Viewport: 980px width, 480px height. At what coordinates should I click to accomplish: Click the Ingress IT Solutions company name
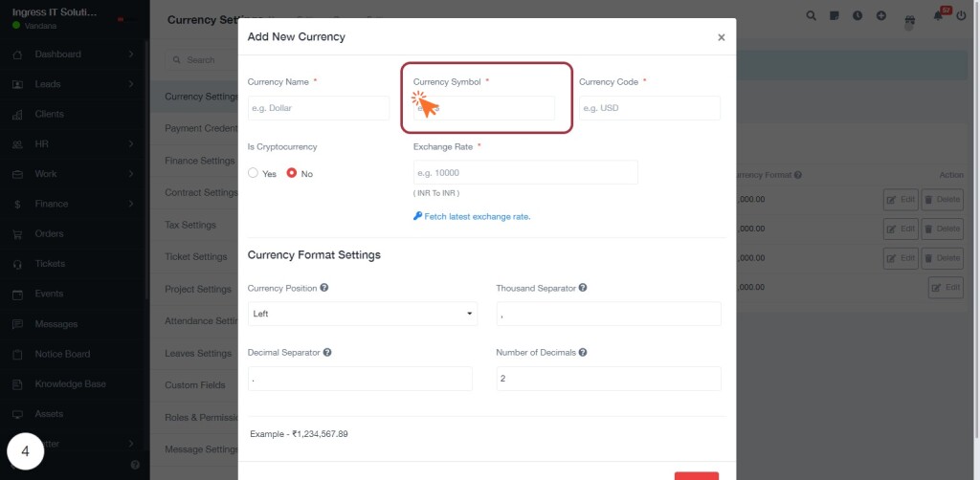point(55,11)
